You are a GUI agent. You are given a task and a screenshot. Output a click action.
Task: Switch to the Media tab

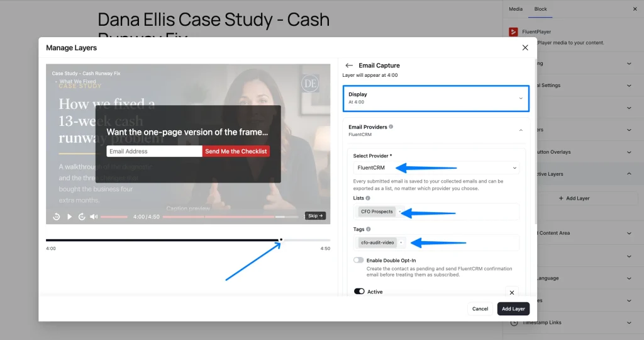[516, 9]
